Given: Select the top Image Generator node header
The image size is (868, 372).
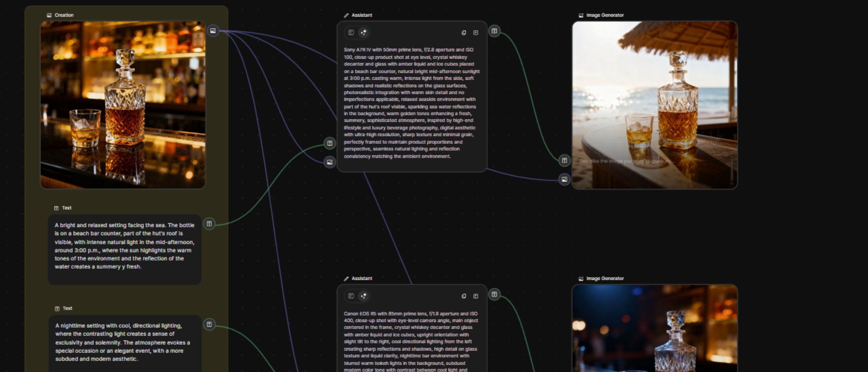Looking at the screenshot, I should click(605, 15).
